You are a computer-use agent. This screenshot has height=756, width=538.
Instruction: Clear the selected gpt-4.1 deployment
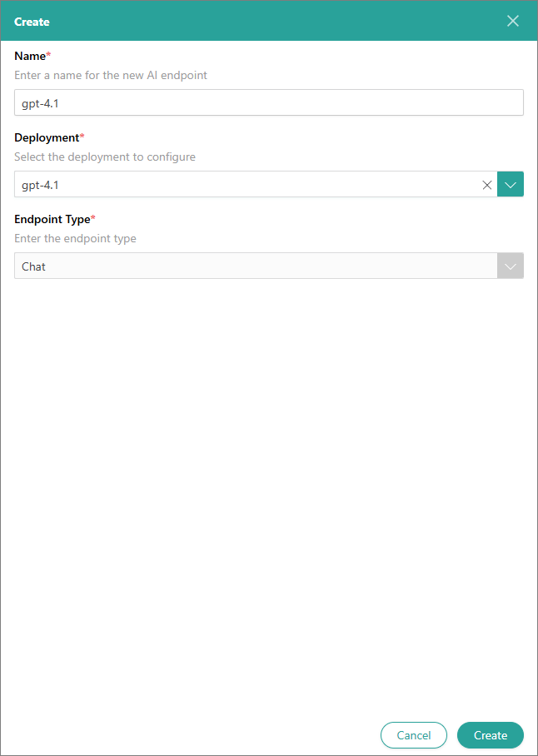pos(487,185)
